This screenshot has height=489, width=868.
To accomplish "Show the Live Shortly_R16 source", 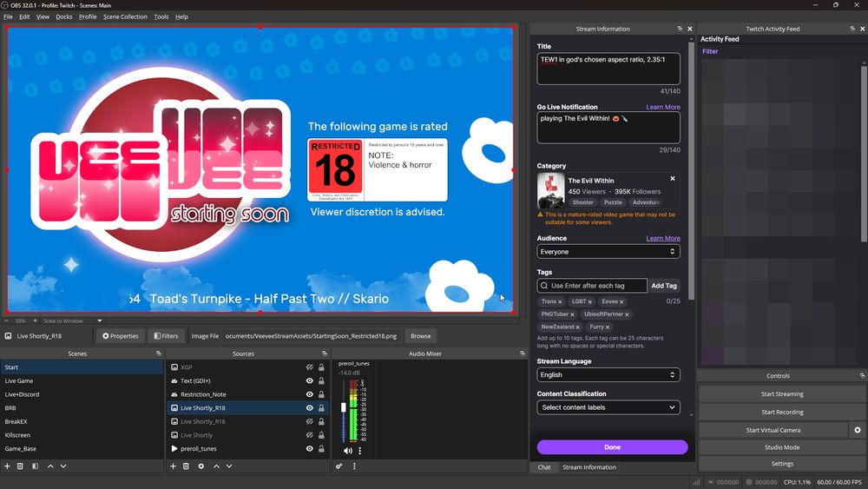I will coord(310,421).
